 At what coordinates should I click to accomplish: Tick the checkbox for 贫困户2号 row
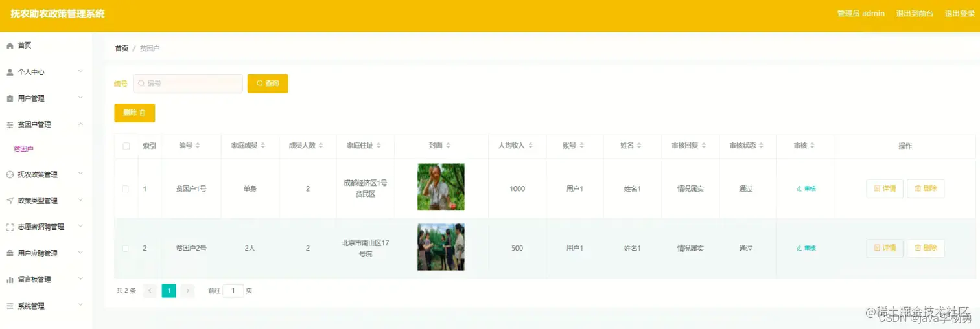coord(126,248)
